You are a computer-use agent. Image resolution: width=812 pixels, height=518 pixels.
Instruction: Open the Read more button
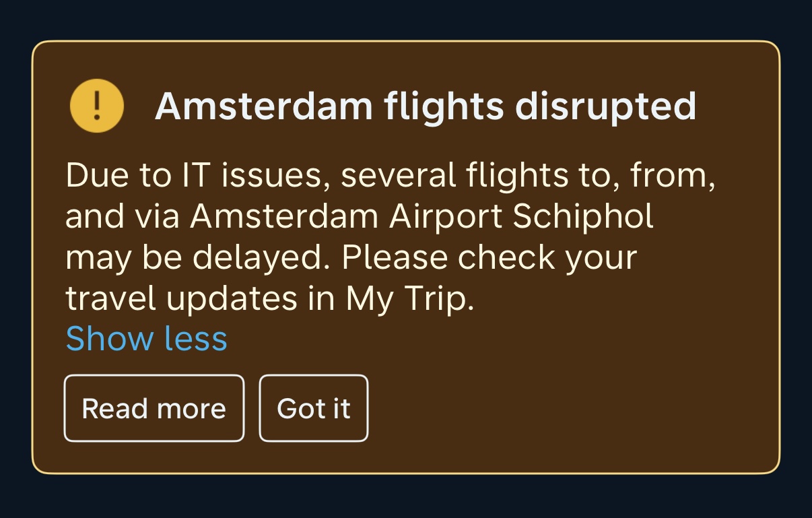154,408
